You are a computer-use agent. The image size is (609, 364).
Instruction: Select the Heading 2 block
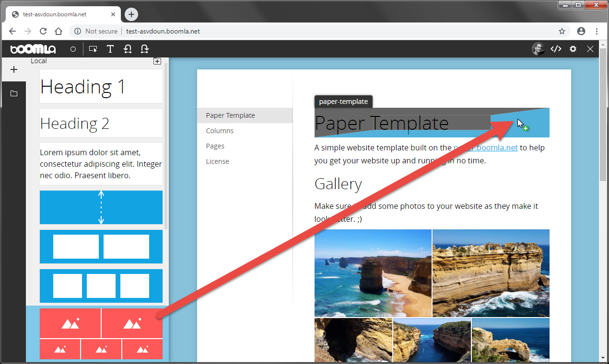101,123
